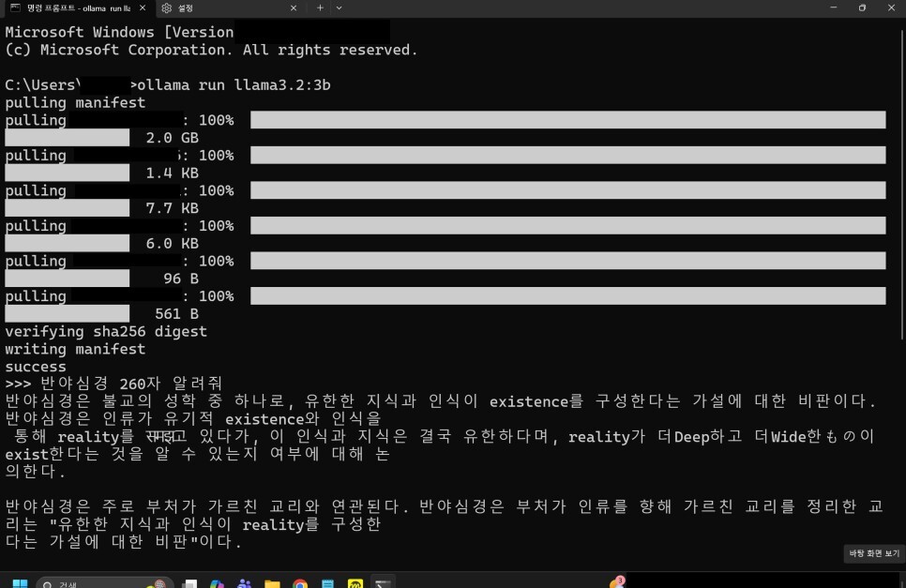Click the "verifying sha256 digest" line

click(106, 332)
